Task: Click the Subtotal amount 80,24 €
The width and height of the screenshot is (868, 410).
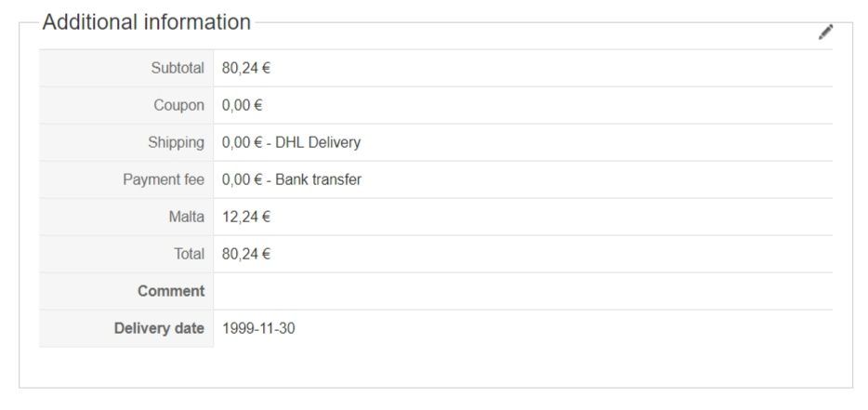Action: point(241,68)
